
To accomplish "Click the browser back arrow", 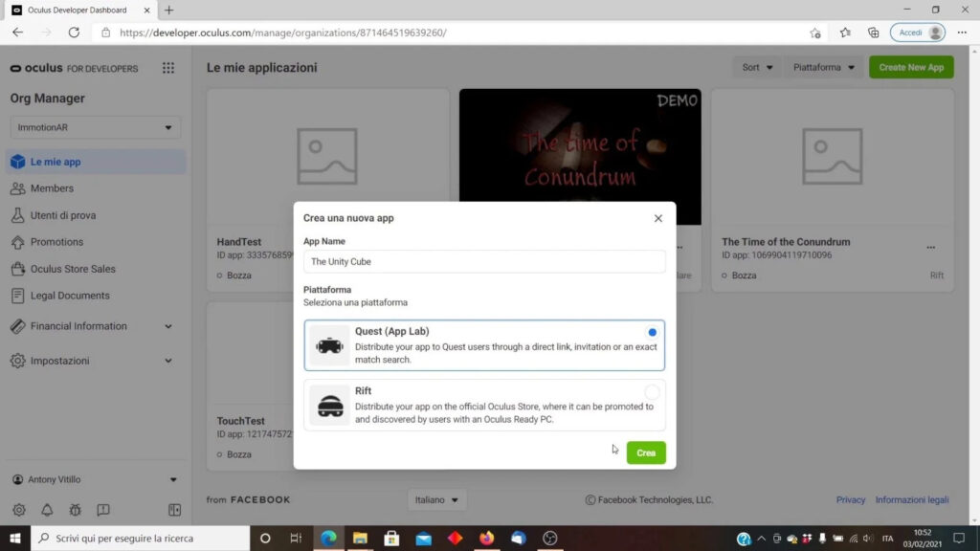I will click(17, 33).
